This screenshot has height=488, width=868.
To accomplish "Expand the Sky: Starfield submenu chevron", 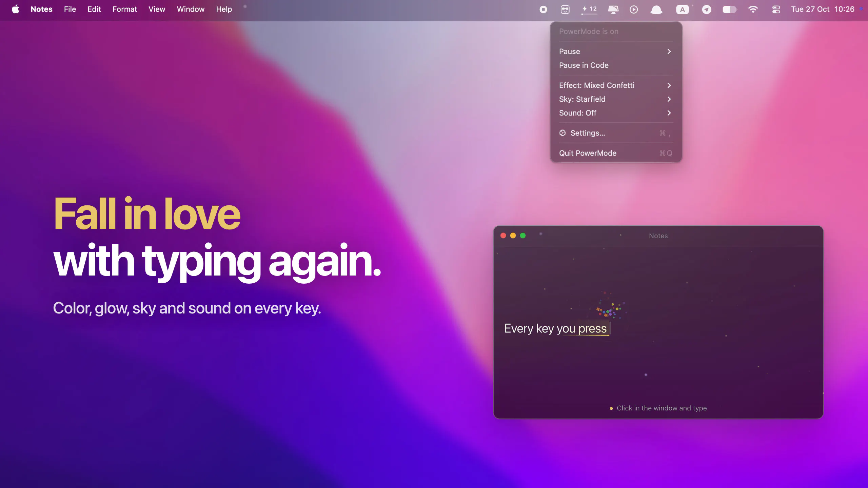I will tap(669, 99).
